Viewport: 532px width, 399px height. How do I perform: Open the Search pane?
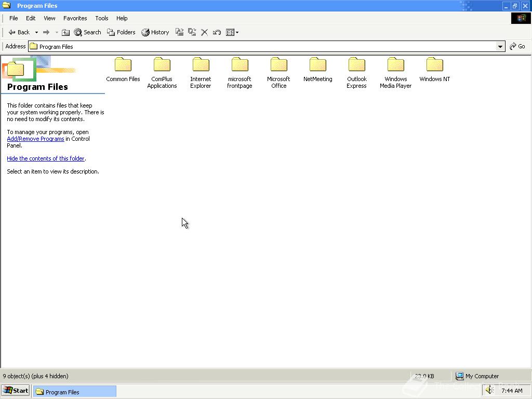pyautogui.click(x=87, y=32)
